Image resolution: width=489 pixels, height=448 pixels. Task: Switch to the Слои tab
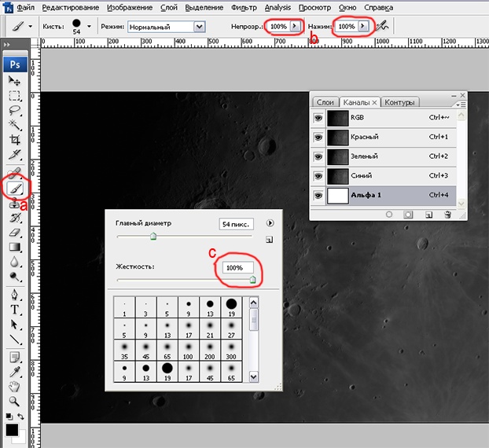(325, 102)
